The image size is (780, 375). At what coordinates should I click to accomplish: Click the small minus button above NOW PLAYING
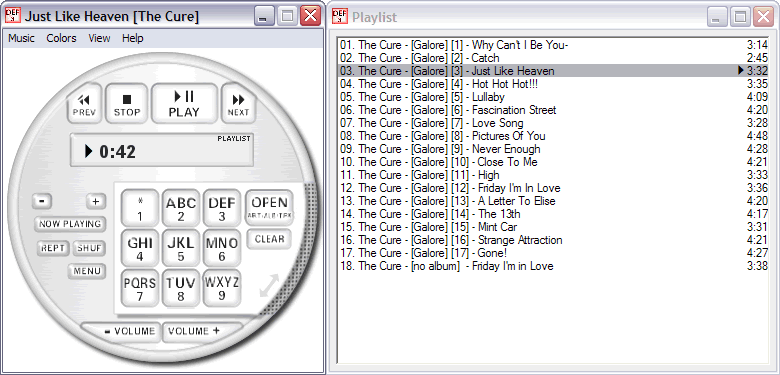[42, 201]
